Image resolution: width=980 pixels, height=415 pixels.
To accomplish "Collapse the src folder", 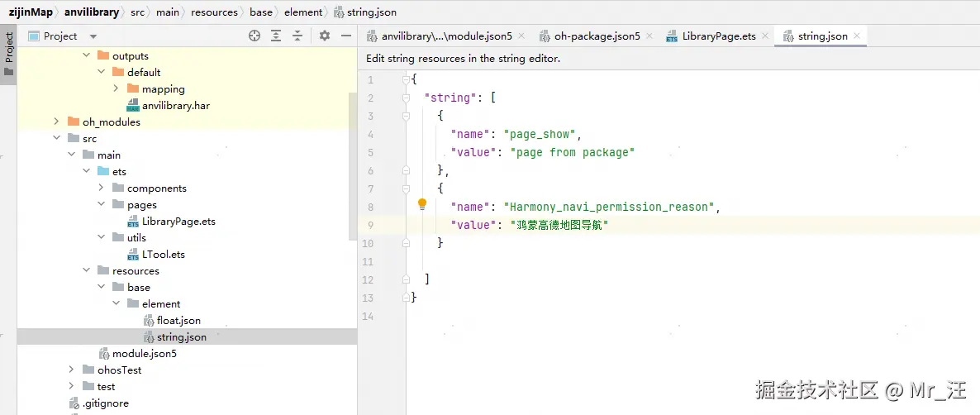I will point(56,139).
